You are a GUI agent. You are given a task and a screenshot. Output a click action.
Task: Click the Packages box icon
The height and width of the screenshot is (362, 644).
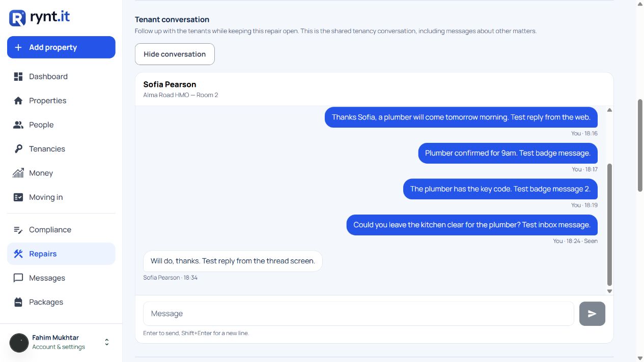(18, 302)
